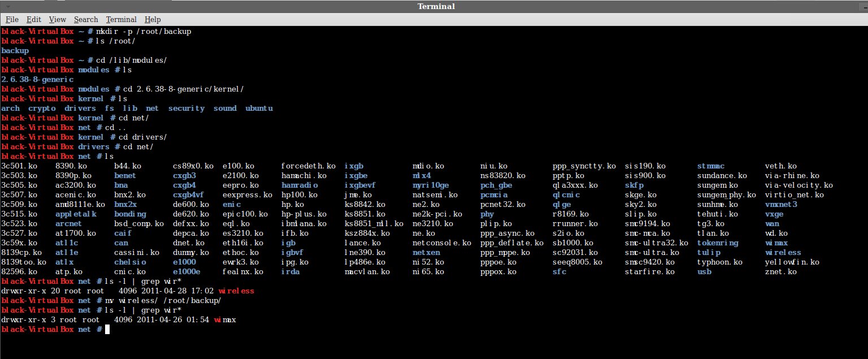Click the mkdir -p /root/backup command
This screenshot has width=868, height=359.
(x=144, y=31)
